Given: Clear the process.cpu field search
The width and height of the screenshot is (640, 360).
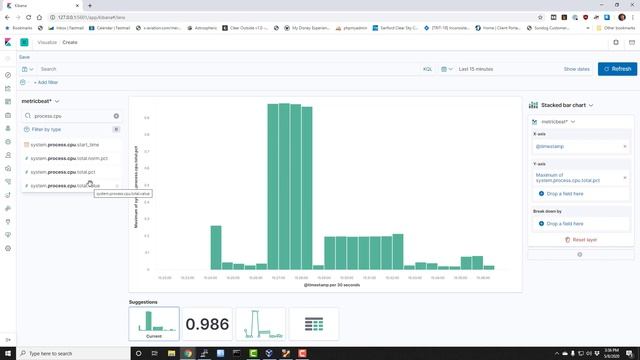Looking at the screenshot, I should [116, 116].
